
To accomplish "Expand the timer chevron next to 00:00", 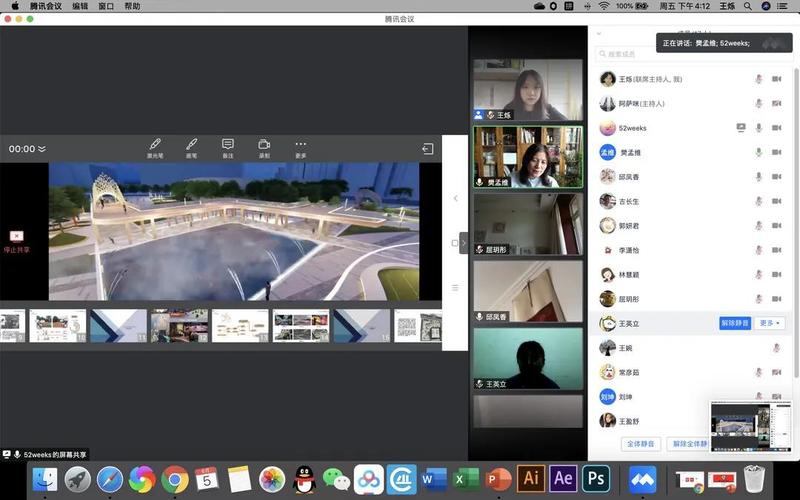I will (42, 149).
